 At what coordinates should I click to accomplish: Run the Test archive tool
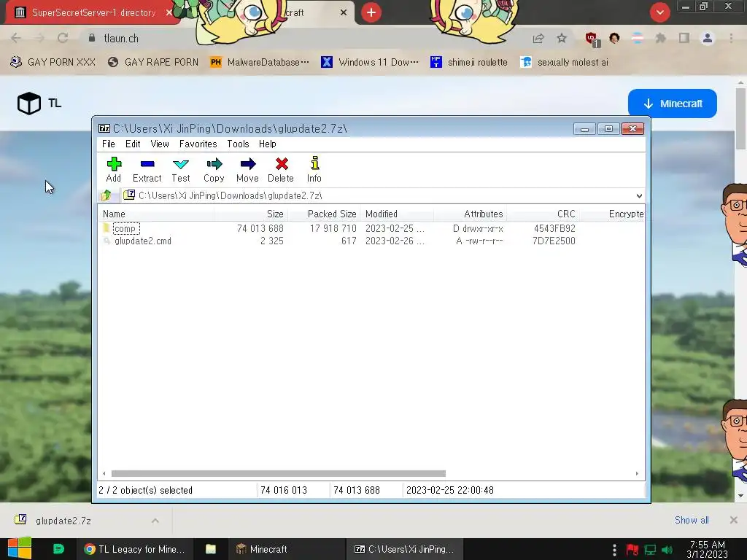pyautogui.click(x=181, y=169)
